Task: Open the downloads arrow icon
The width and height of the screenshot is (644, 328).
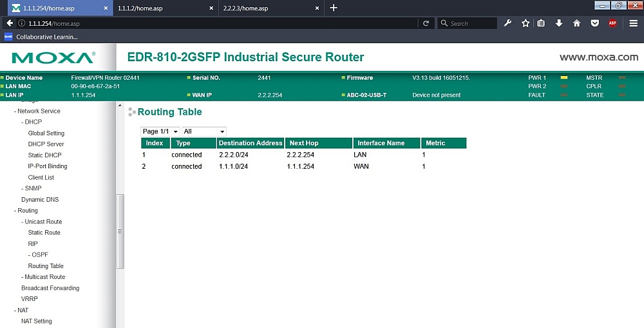Action: tap(558, 23)
